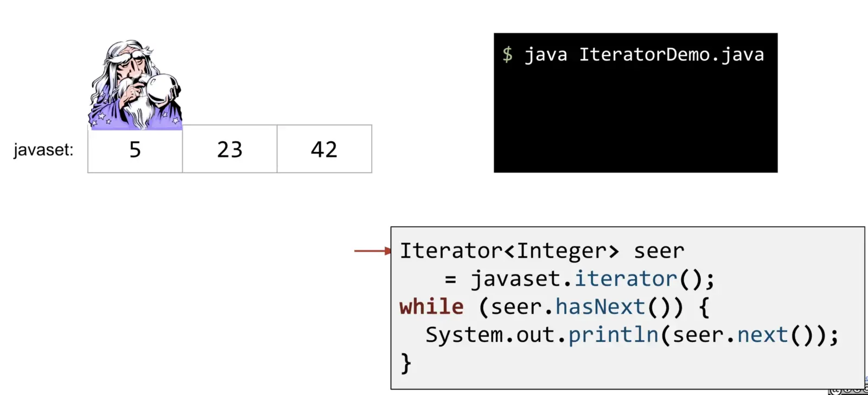Click the seer variable name in the declaration
Viewport: 868px width, 395px height.
click(659, 251)
